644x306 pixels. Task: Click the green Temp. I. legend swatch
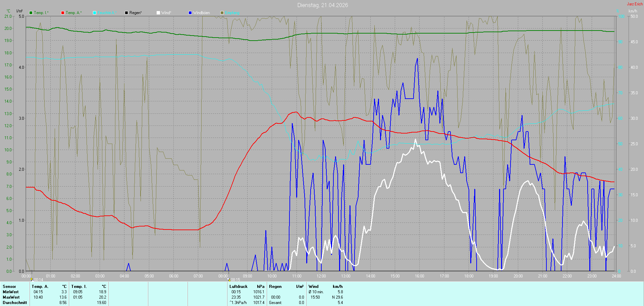click(x=31, y=13)
